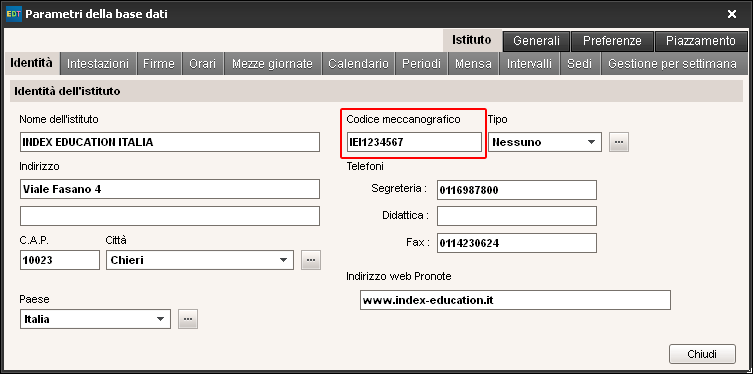Screen dimensions: 753x374
Task: Open the ellipsis button next to Tipo
Action: 619,142
